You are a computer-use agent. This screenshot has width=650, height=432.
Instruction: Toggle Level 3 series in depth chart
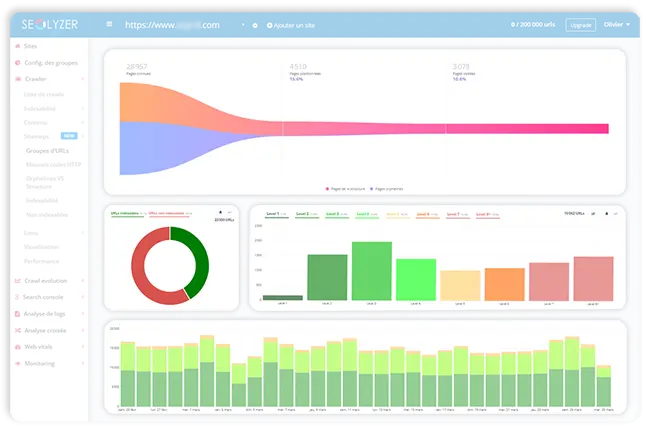pos(337,214)
